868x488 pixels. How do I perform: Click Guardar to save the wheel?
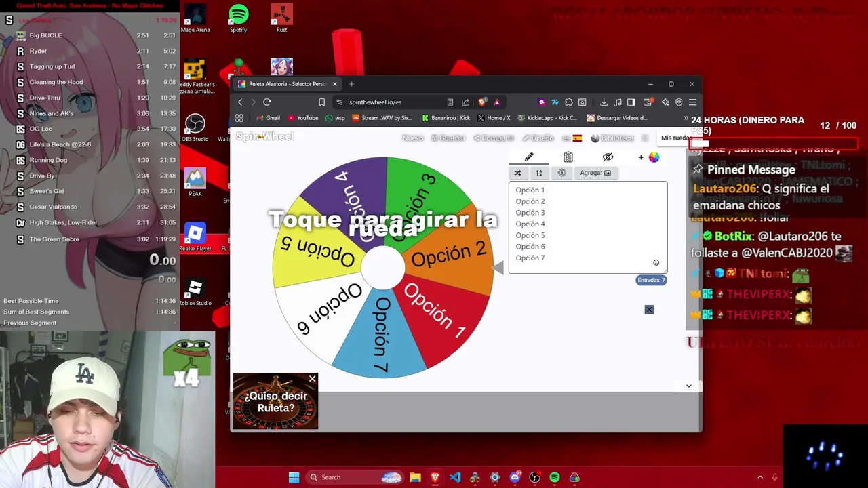click(x=448, y=138)
